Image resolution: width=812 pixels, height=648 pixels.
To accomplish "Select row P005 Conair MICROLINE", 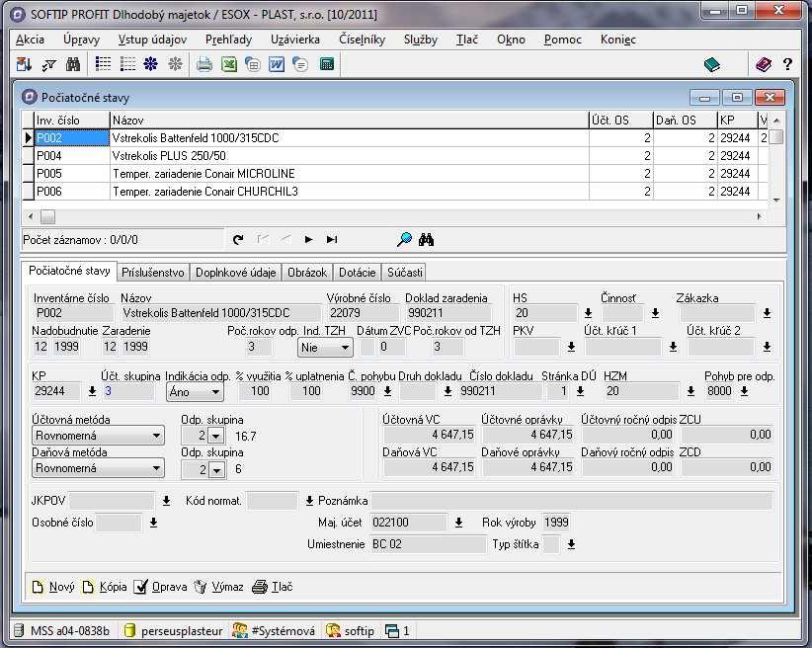I will click(x=393, y=174).
